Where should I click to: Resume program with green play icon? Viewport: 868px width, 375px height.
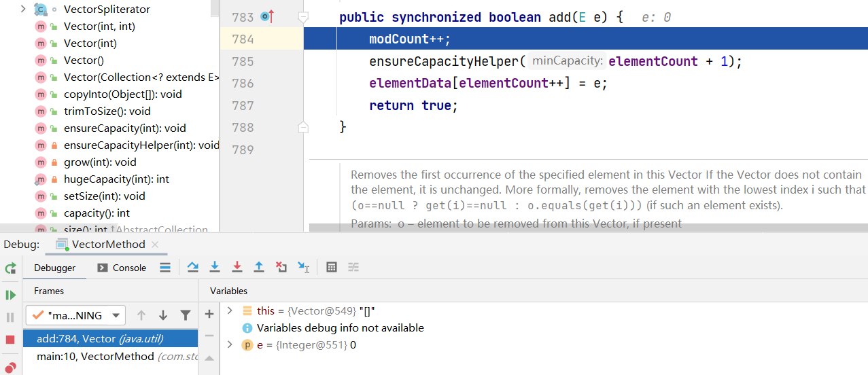[10, 295]
